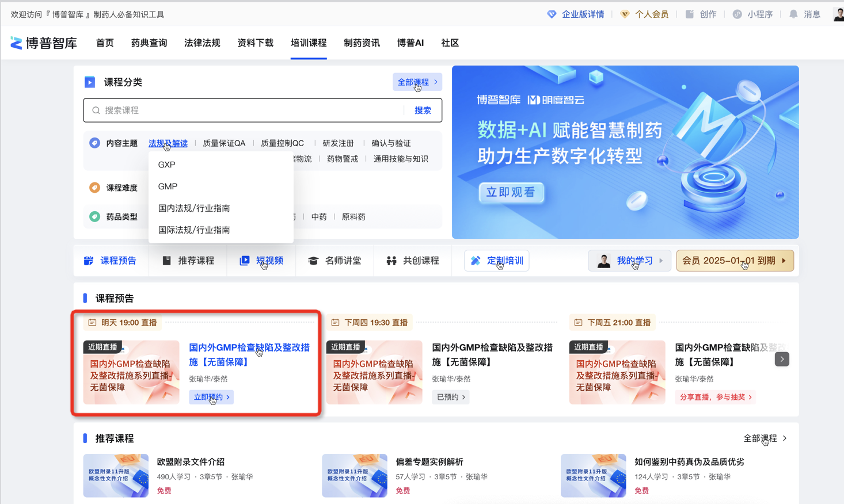Image resolution: width=844 pixels, height=504 pixels.
Task: Click the 搜索 button
Action: pos(423,110)
